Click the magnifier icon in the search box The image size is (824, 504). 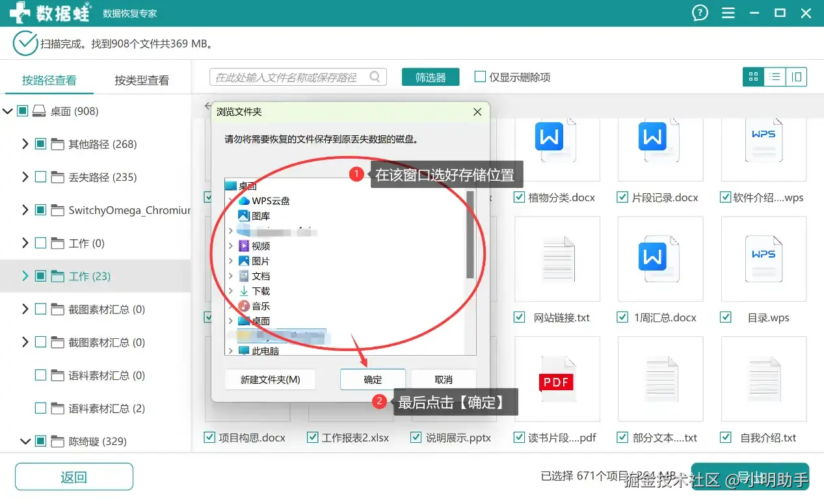(x=375, y=77)
